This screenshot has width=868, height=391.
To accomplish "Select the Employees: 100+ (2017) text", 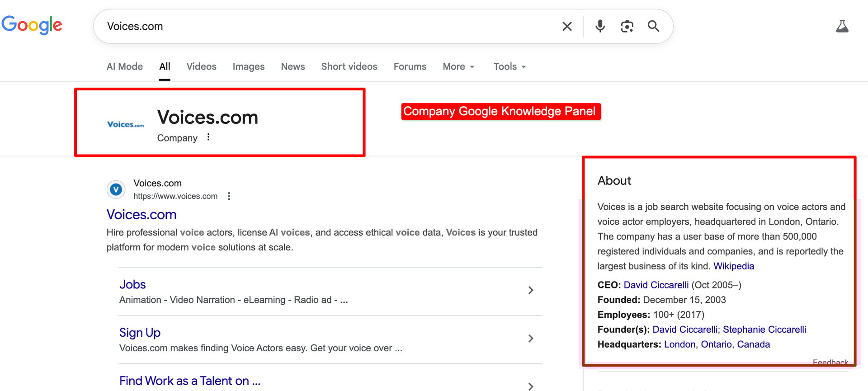I will click(x=651, y=315).
